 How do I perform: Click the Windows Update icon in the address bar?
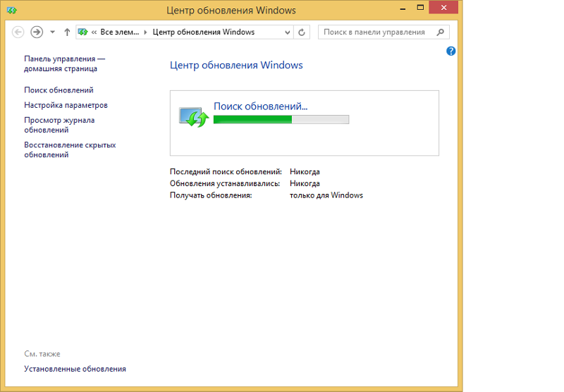[82, 32]
